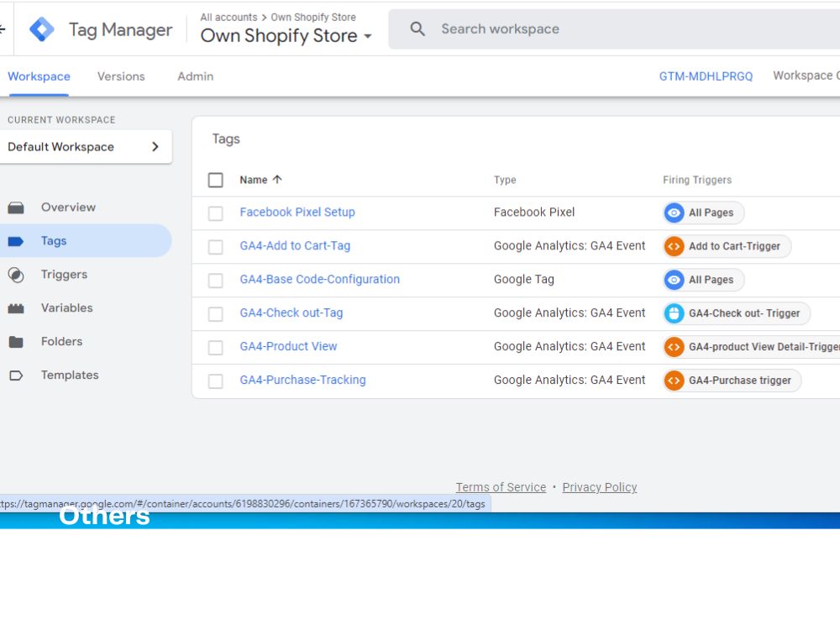840x630 pixels.
Task: Open the GA4-Purchase-Tracking tag
Action: point(302,380)
